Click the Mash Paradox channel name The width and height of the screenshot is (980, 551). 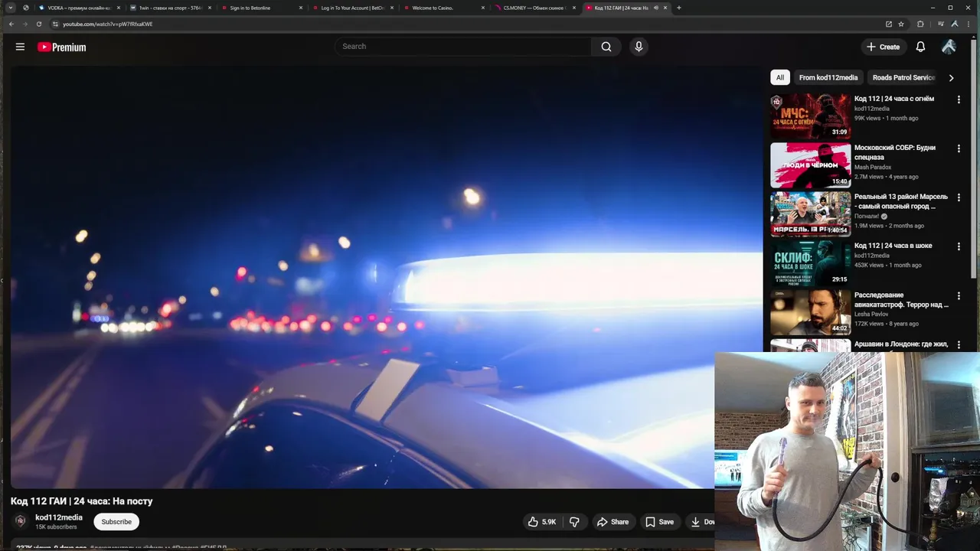point(873,167)
